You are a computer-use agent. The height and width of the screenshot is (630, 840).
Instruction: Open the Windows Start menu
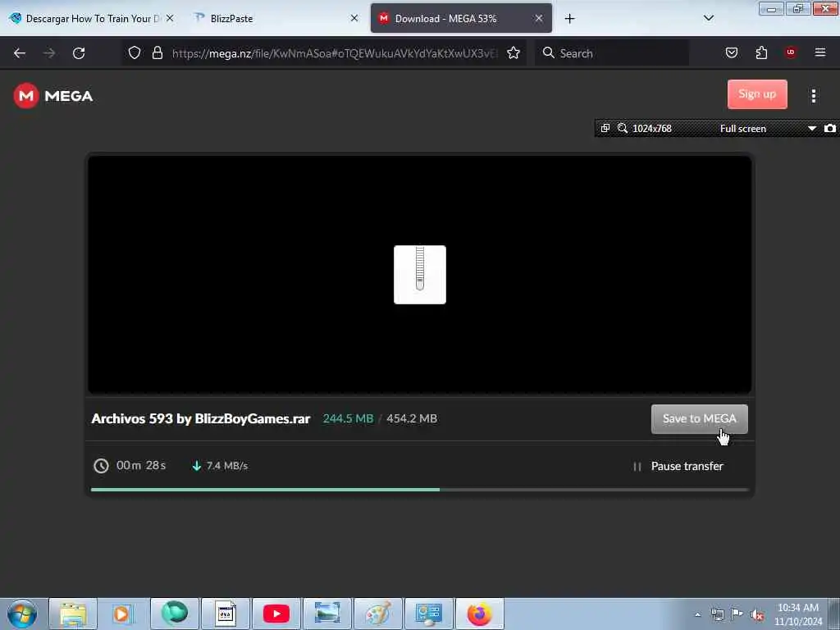pos(22,614)
